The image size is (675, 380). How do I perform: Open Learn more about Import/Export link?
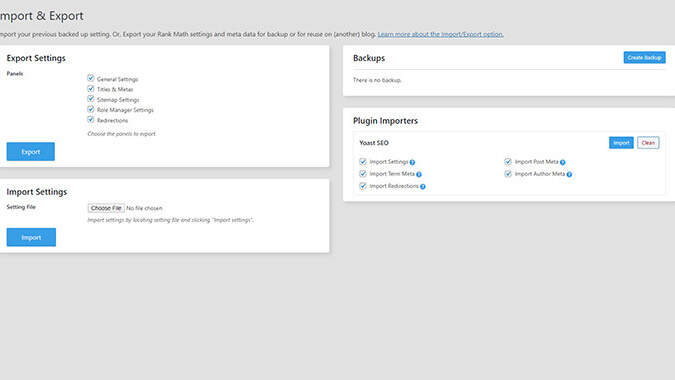440,34
